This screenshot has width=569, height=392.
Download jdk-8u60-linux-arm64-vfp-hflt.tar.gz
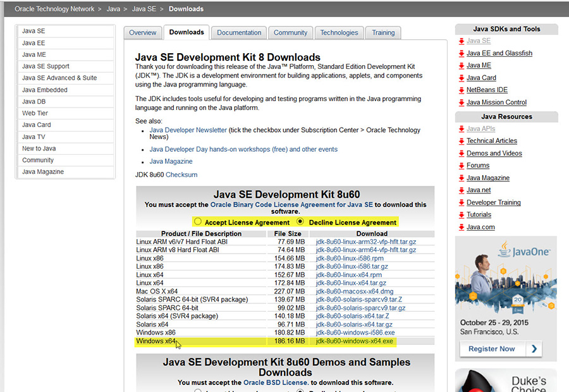(366, 250)
